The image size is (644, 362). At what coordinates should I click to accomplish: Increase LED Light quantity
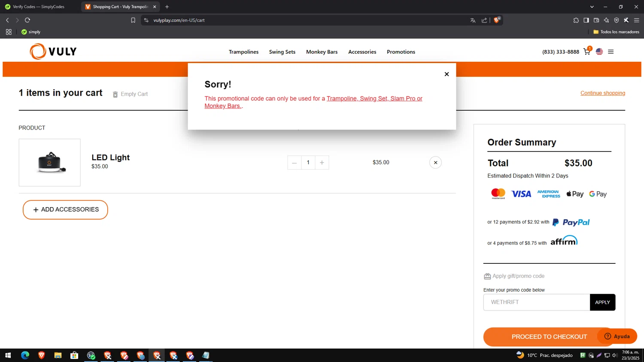coord(322,163)
